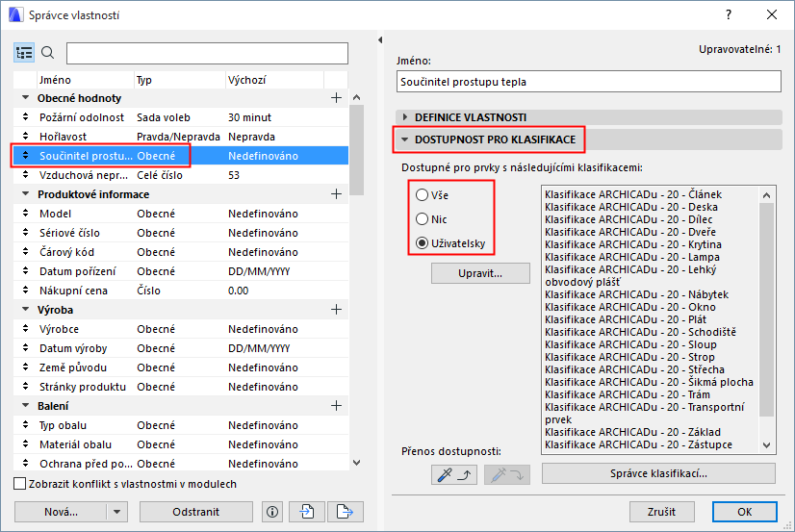
Task: Click the ARCHICAD title bar icon
Action: (x=15, y=14)
